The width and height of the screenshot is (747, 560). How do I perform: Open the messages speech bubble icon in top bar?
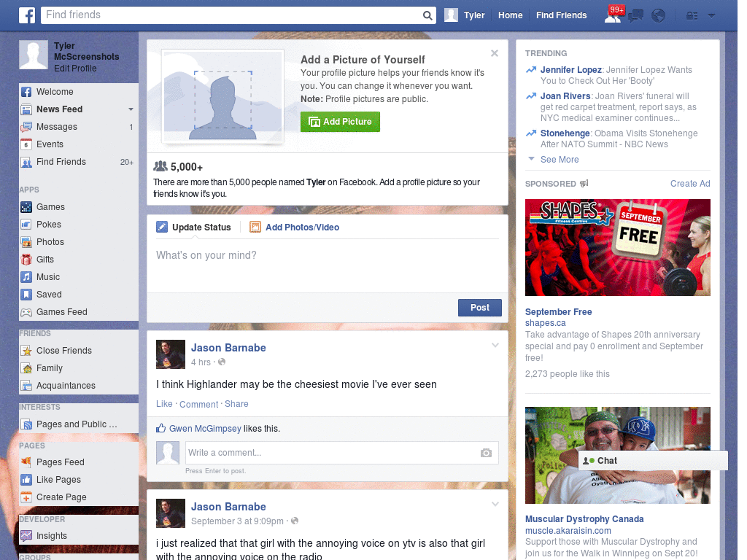(x=636, y=16)
